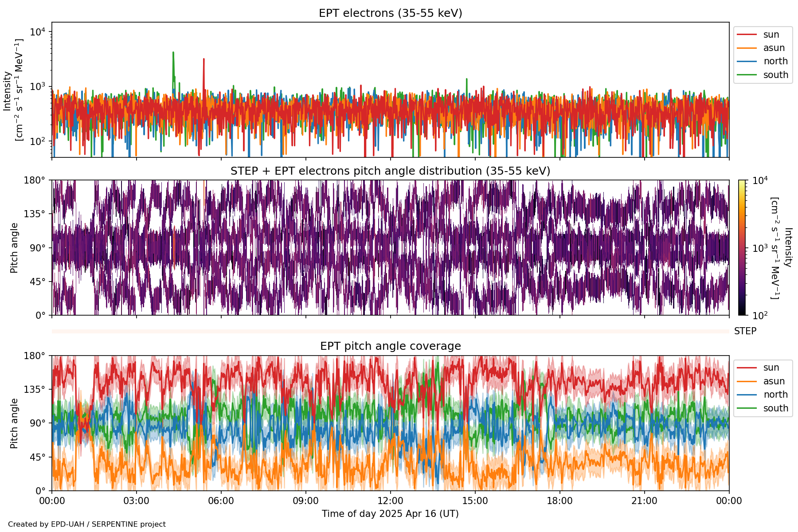Screen dimensions: 798x532
Task: Click the STEP label right of the thin bar
Action: click(745, 331)
